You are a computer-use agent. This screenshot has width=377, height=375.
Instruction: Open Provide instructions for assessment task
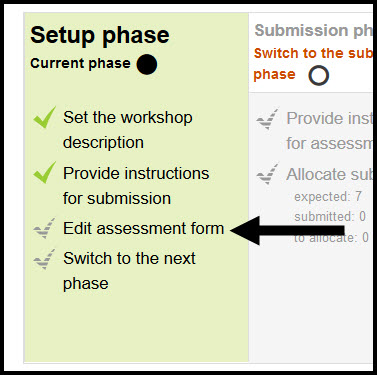click(x=329, y=131)
